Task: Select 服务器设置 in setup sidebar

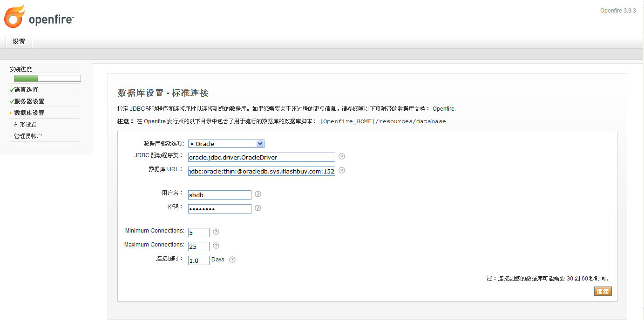Action: [29, 101]
